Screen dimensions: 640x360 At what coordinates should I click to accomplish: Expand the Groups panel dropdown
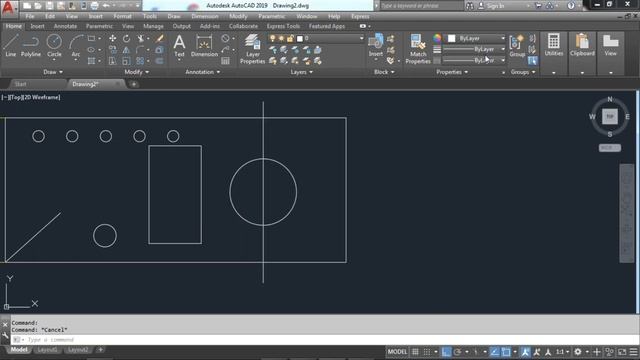click(x=523, y=72)
